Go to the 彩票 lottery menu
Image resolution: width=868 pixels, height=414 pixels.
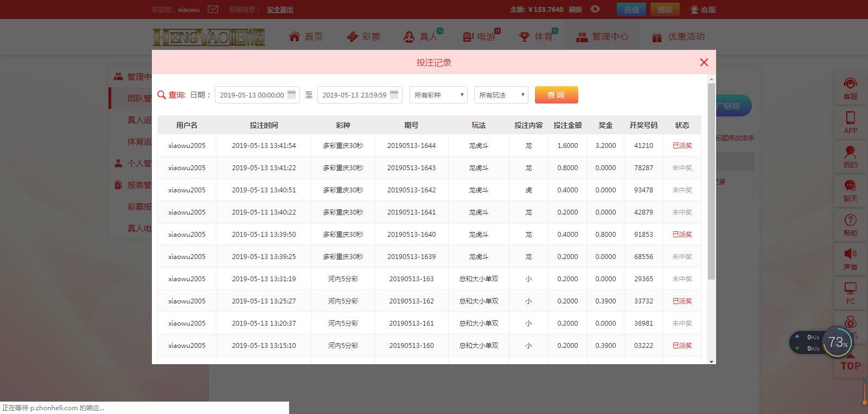click(363, 37)
